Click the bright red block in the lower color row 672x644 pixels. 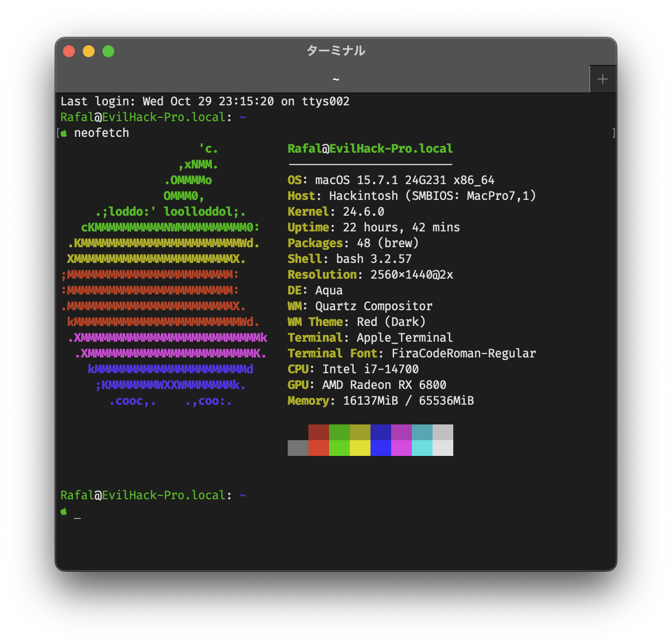(319, 448)
